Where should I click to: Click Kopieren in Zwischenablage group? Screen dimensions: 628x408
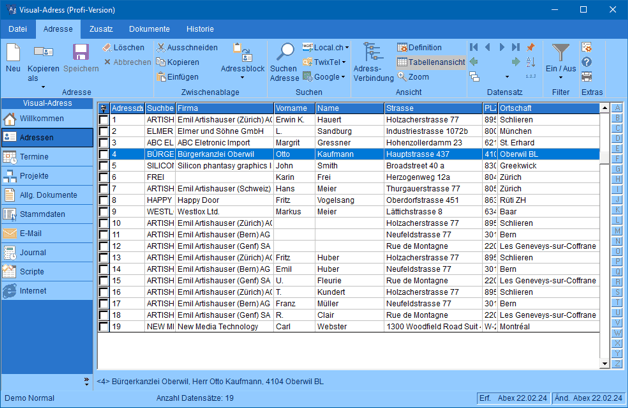click(178, 62)
